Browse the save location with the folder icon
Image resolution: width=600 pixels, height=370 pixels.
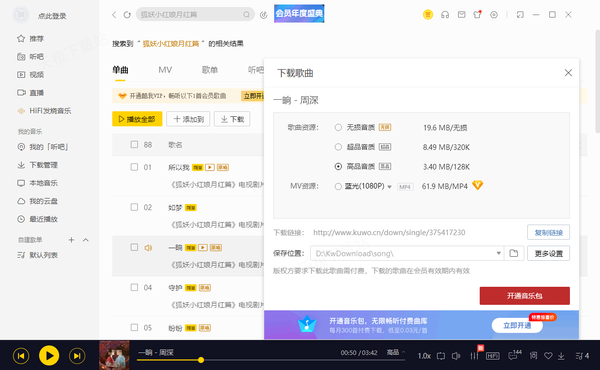click(x=514, y=253)
